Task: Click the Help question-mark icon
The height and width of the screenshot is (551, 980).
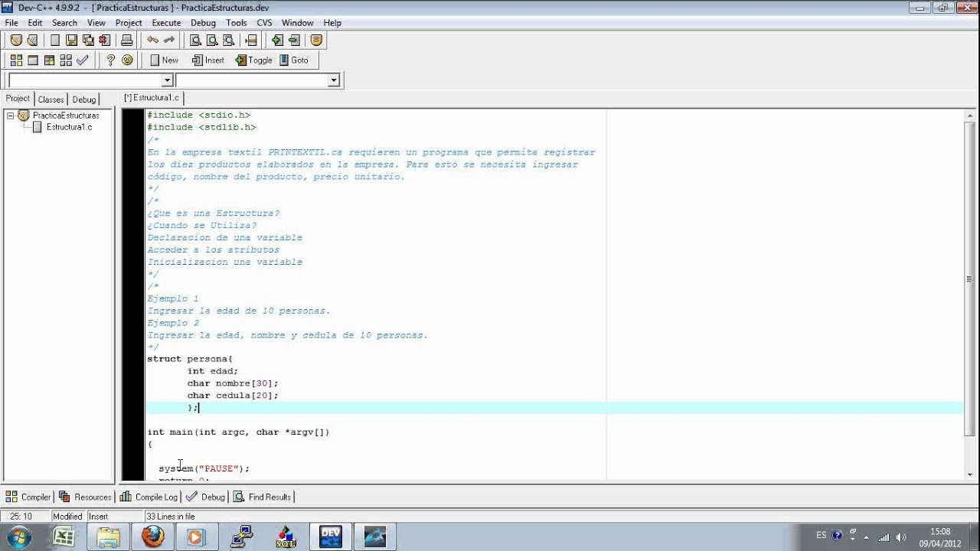Action: (x=110, y=60)
